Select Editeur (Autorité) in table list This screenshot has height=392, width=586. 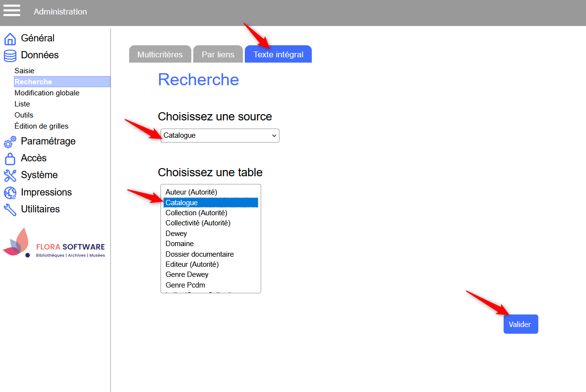tap(211, 264)
